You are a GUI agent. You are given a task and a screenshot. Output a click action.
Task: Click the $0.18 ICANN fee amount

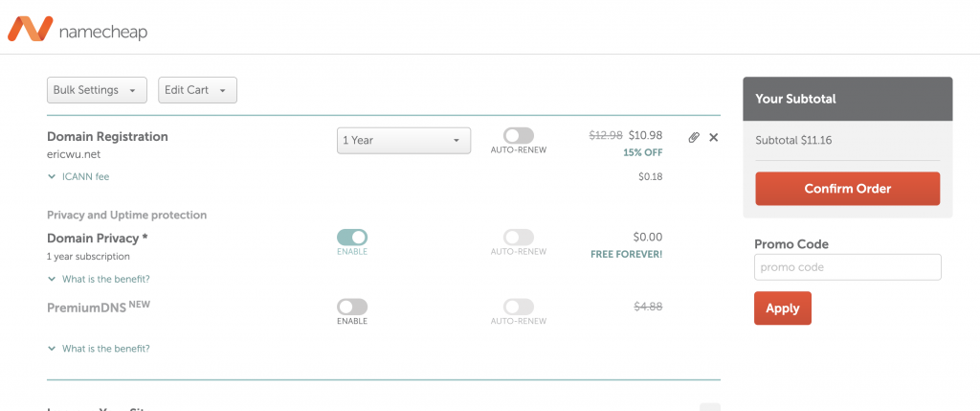coord(650,177)
